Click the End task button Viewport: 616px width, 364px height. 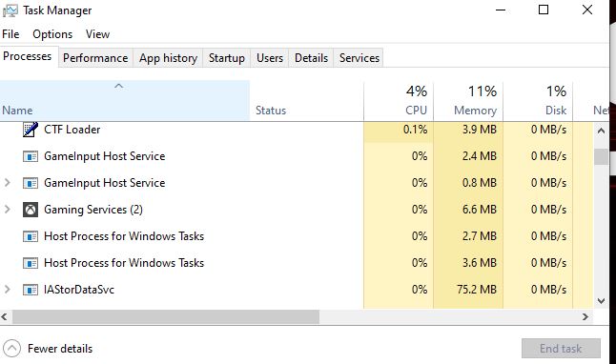pos(561,349)
